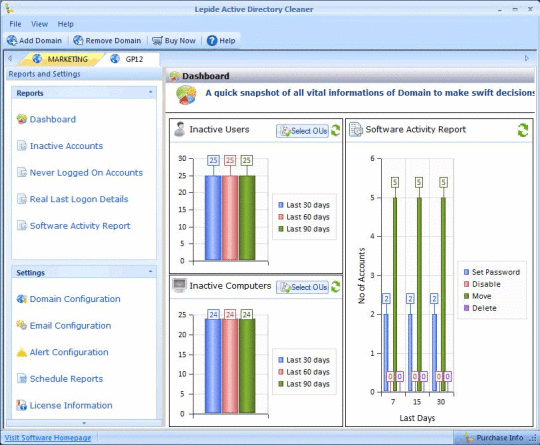Click the Remove Domain globe icon
This screenshot has height=445, width=540.
click(78, 41)
